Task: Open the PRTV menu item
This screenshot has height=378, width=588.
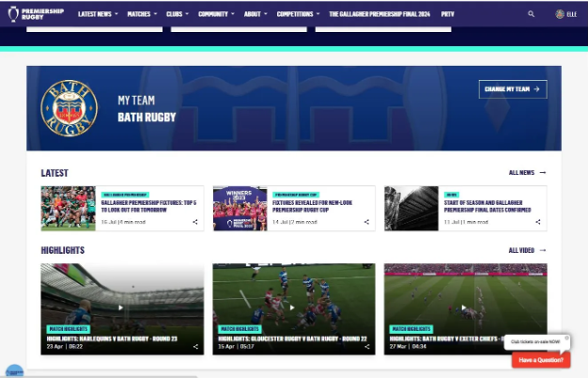Action: (447, 14)
